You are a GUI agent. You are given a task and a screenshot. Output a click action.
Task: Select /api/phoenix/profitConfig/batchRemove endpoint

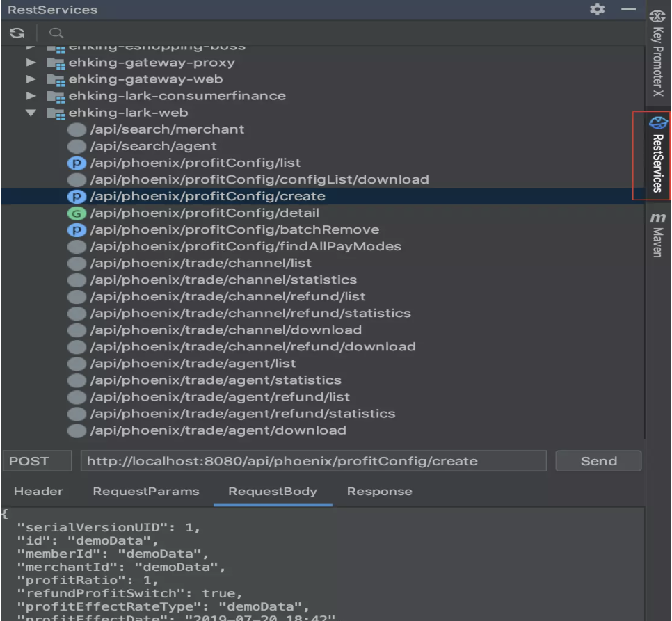point(234,229)
